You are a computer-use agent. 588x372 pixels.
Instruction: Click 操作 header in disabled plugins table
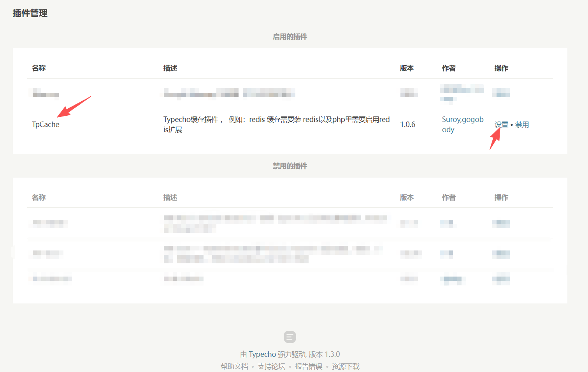(502, 197)
